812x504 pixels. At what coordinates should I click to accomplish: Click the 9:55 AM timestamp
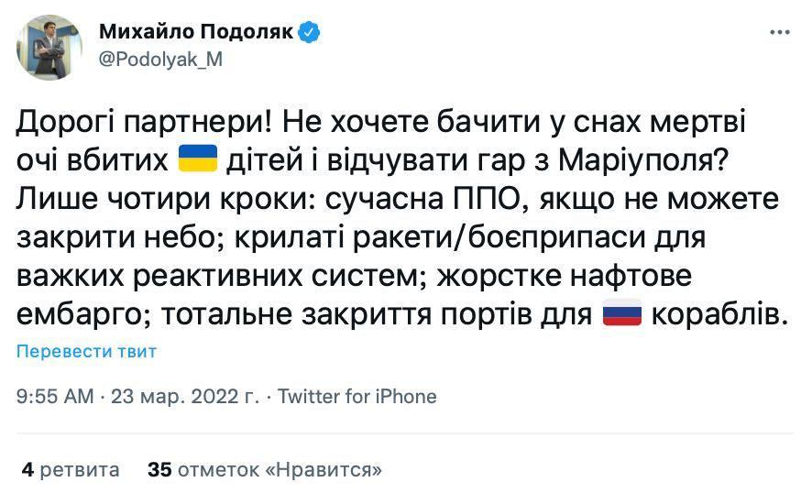(56, 397)
